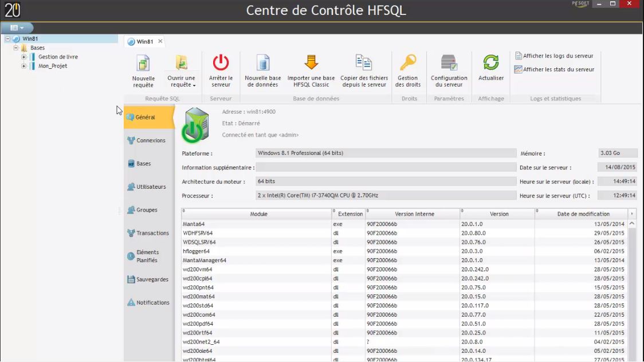Sort by Module column header
The height and width of the screenshot is (362, 644).
258,214
